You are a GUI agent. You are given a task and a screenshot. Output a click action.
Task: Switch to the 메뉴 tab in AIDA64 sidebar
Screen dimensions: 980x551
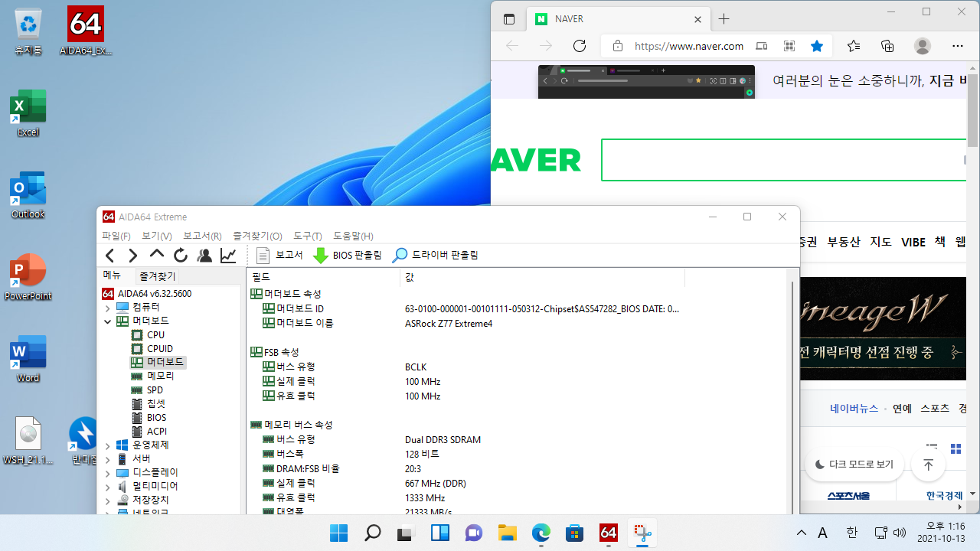point(113,275)
